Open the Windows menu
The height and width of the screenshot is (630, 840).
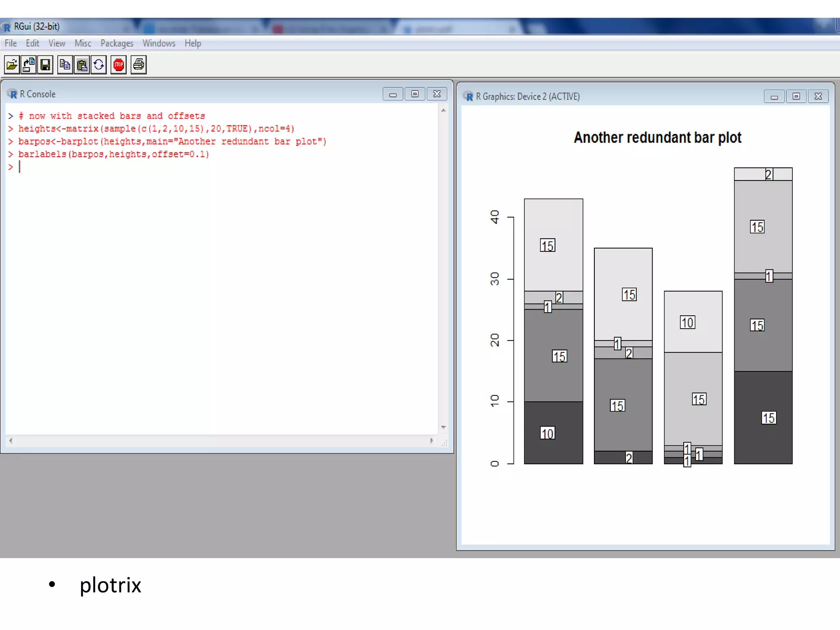pyautogui.click(x=159, y=43)
